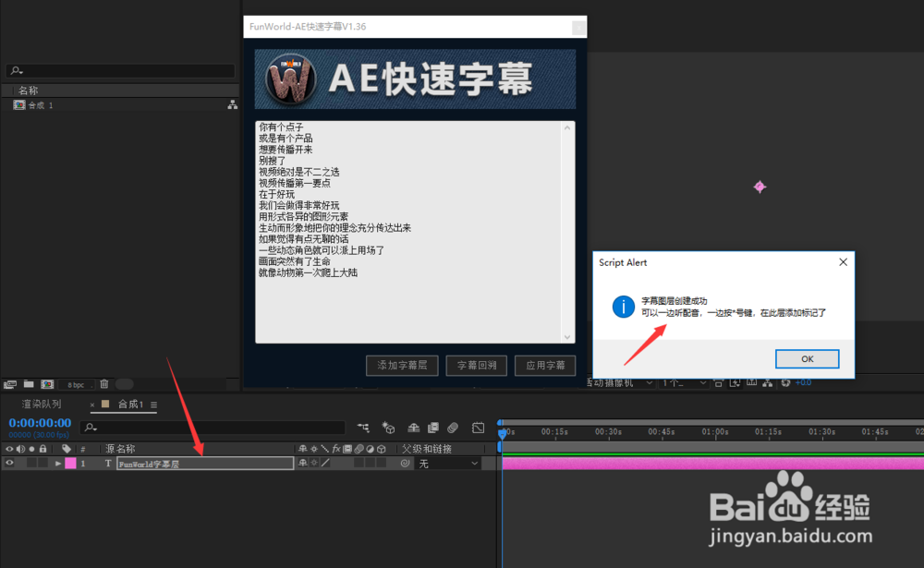Click the current timecode 0:00:00:00
Image resolution: width=924 pixels, height=568 pixels.
click(40, 423)
